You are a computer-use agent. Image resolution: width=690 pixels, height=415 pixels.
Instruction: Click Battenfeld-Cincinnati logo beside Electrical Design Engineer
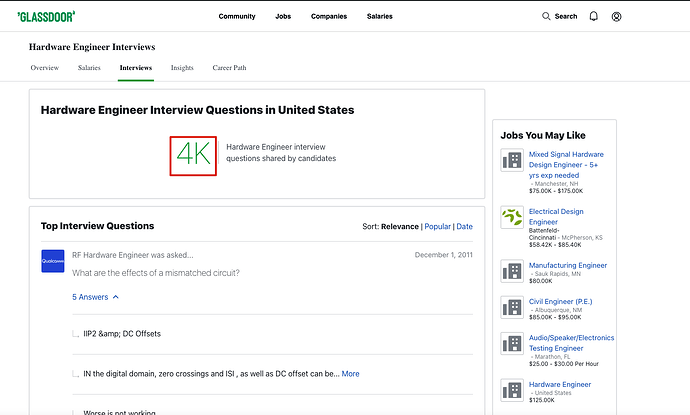click(512, 217)
